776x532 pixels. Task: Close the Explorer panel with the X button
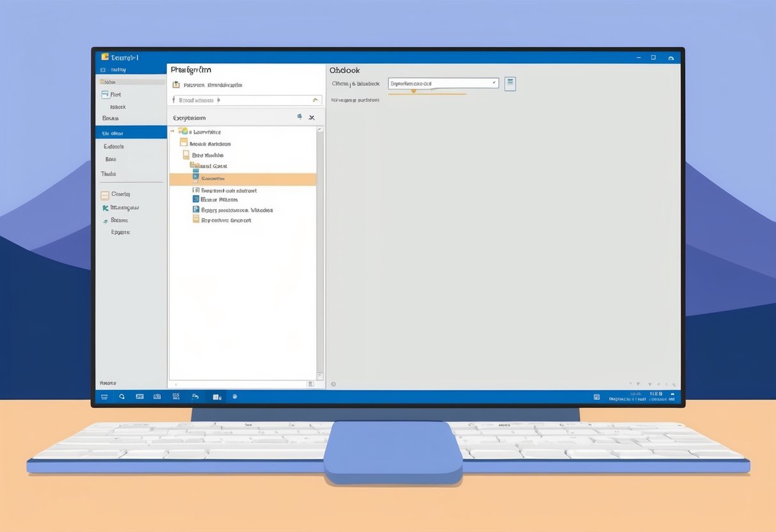coord(312,118)
